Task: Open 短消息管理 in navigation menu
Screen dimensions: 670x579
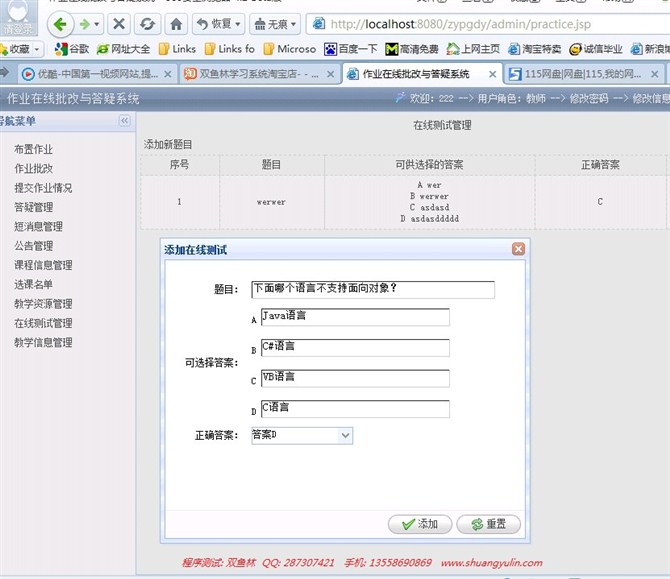Action: click(x=38, y=226)
